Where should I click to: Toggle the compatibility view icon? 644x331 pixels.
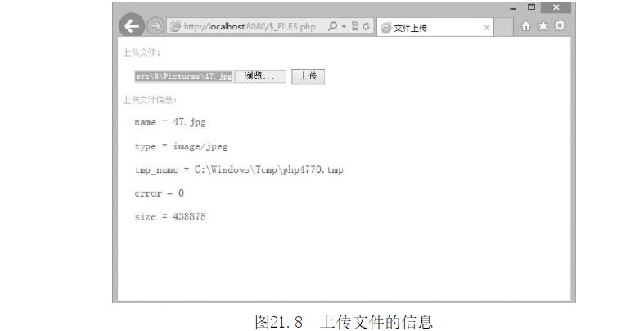pos(355,26)
